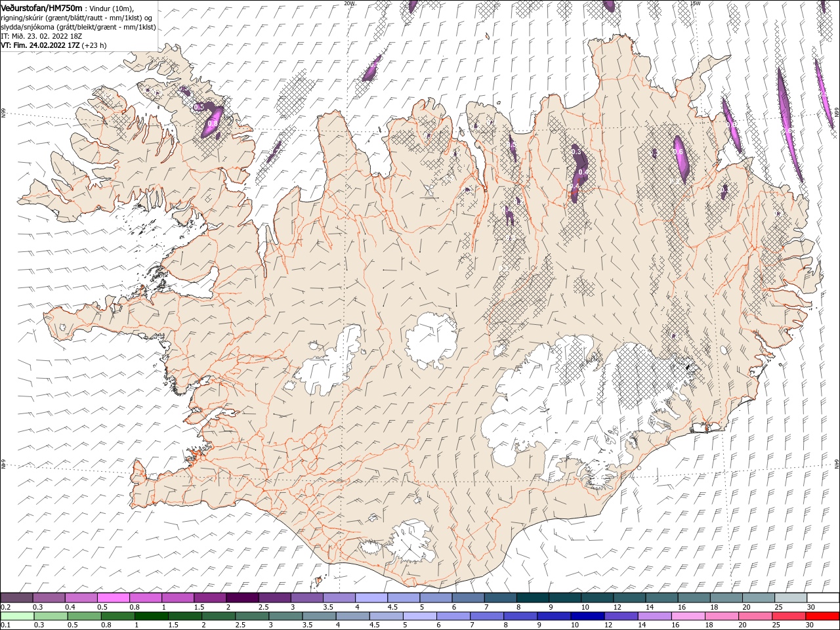Select the bright pink 0.5 snow legend swatch
840x630 pixels.
(113, 598)
